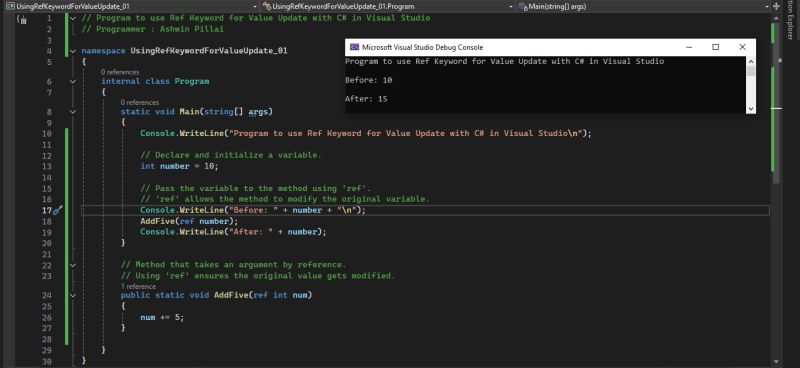Open the type dropdown showing UsingRefKeywordForValueUpdate_01.Program

tap(387, 7)
